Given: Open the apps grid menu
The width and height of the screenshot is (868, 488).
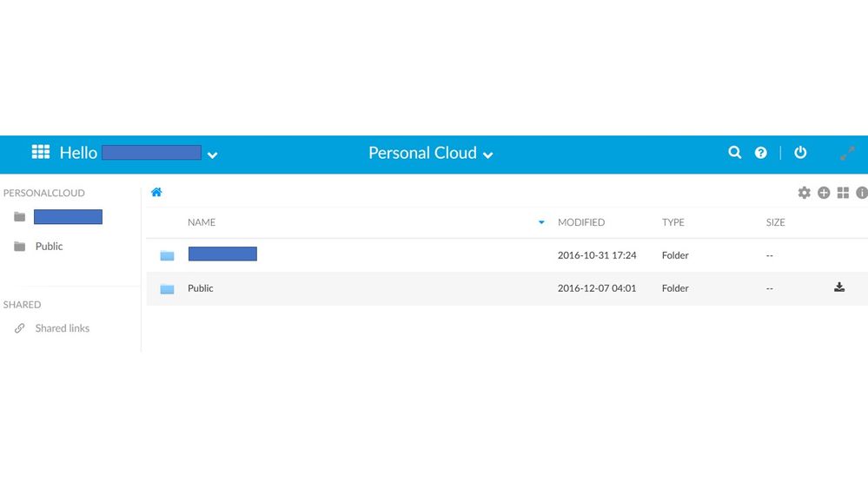Looking at the screenshot, I should pos(41,152).
